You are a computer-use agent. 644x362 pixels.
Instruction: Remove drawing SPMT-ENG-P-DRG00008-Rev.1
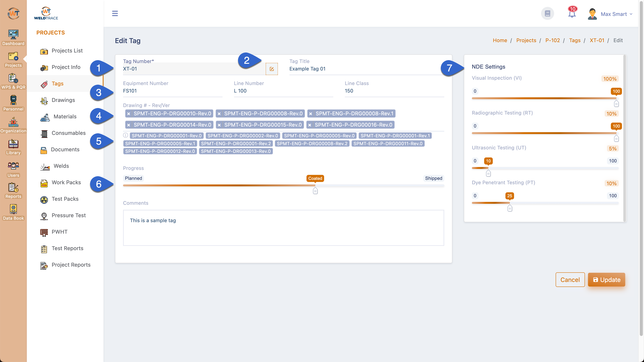point(310,114)
